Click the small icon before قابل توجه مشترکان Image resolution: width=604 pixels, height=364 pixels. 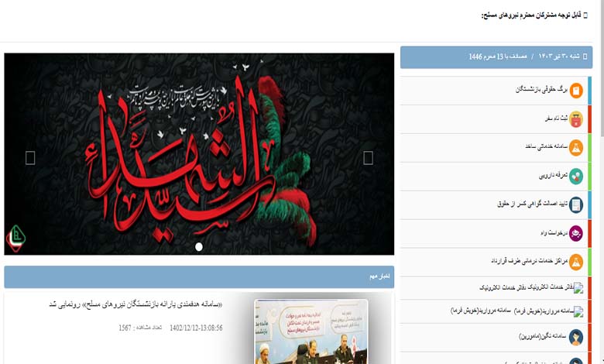point(585,15)
